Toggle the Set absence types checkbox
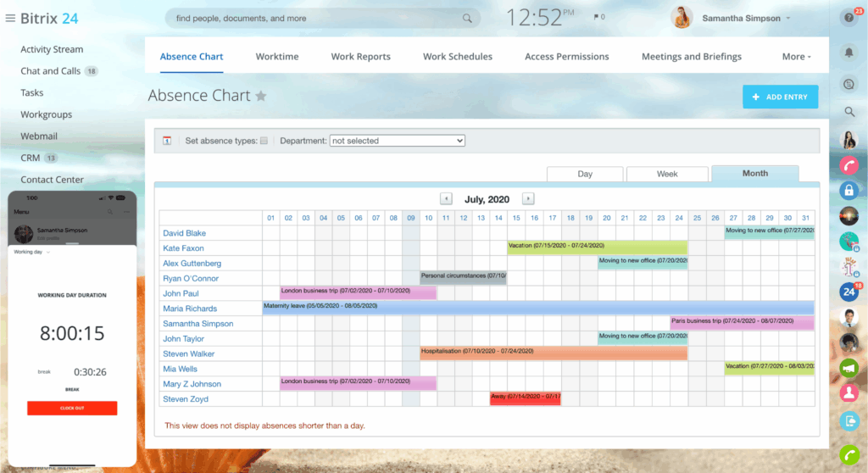 (264, 141)
